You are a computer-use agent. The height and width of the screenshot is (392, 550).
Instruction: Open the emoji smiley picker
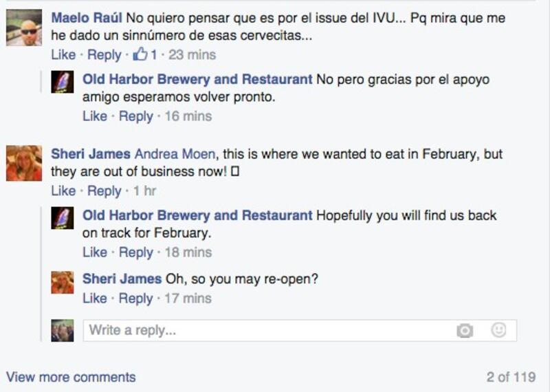tap(498, 330)
